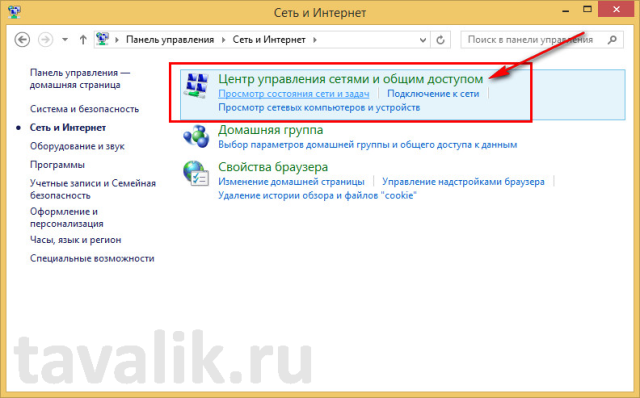Open Панель управления — домашняя страница link
The image size is (640, 398).
pos(80,79)
